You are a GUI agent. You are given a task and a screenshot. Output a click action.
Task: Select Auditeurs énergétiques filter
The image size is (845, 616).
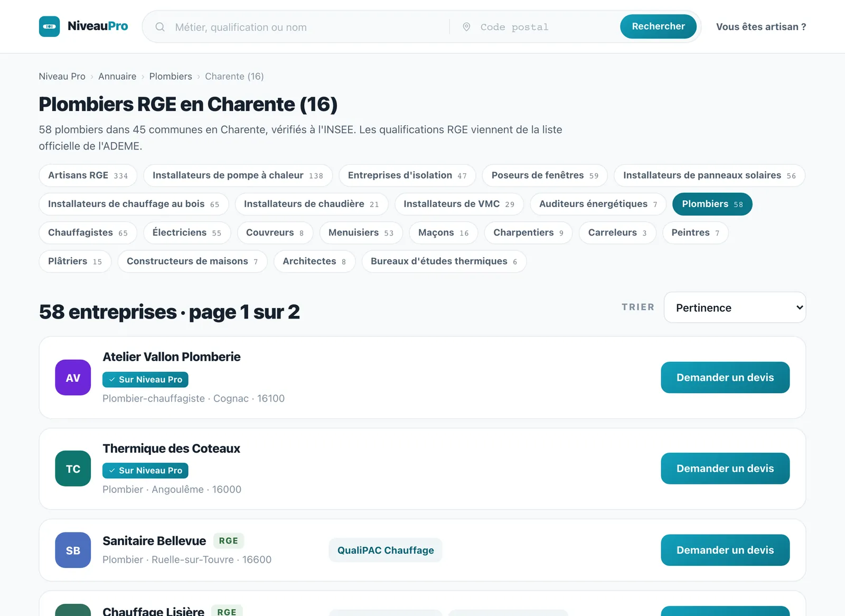598,204
